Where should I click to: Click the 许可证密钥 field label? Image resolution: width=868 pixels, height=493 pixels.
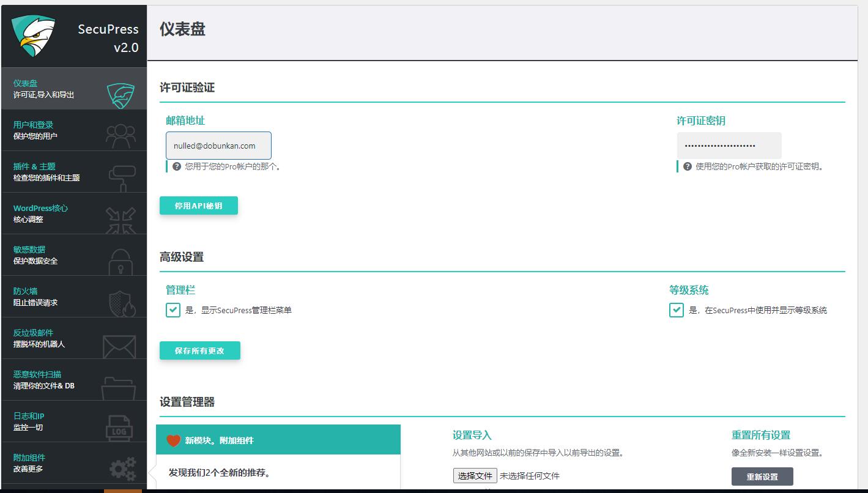(x=701, y=120)
